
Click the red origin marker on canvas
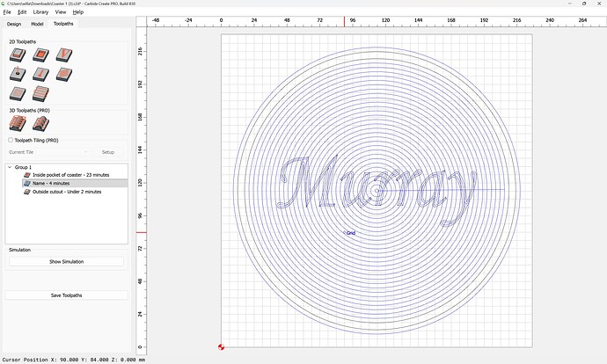coord(221,347)
